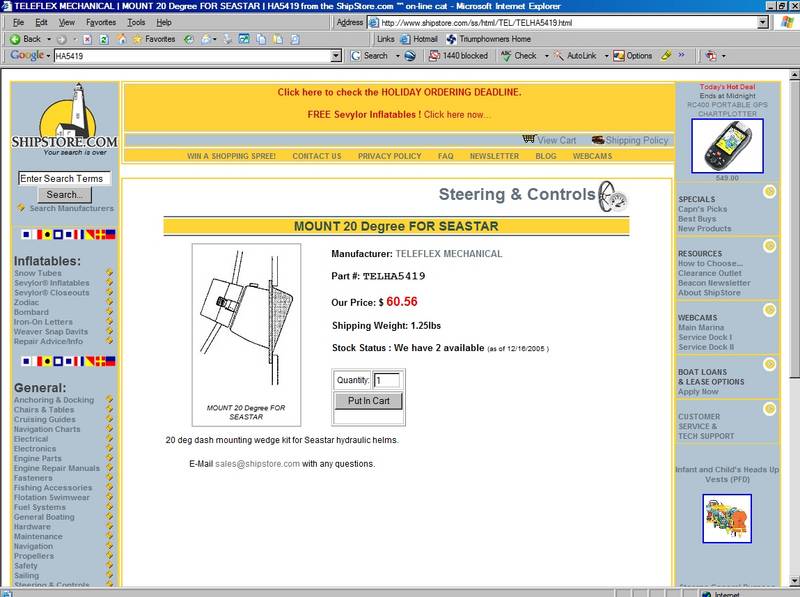Screen dimensions: 800x597
Task: Click the Forward arrow icon
Action: point(62,39)
